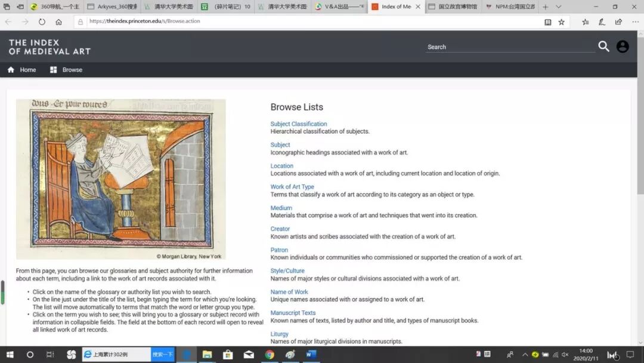Click the magnifier search icon in site header

tap(603, 47)
